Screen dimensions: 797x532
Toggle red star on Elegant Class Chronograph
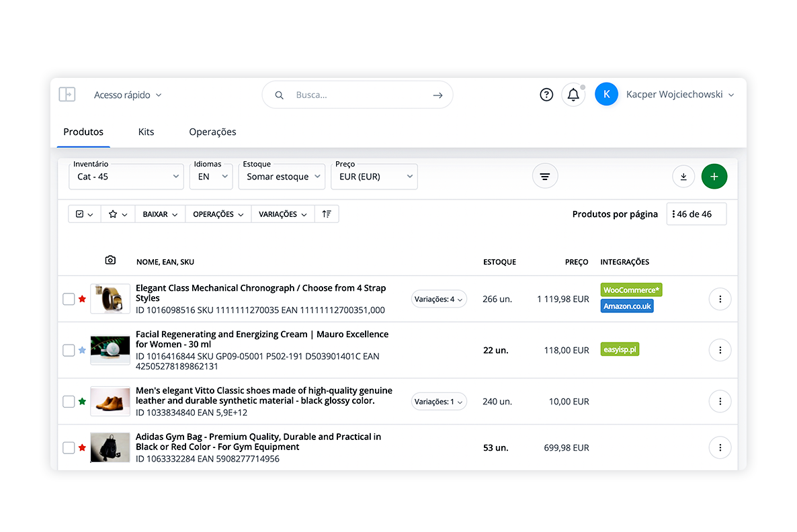tap(83, 299)
